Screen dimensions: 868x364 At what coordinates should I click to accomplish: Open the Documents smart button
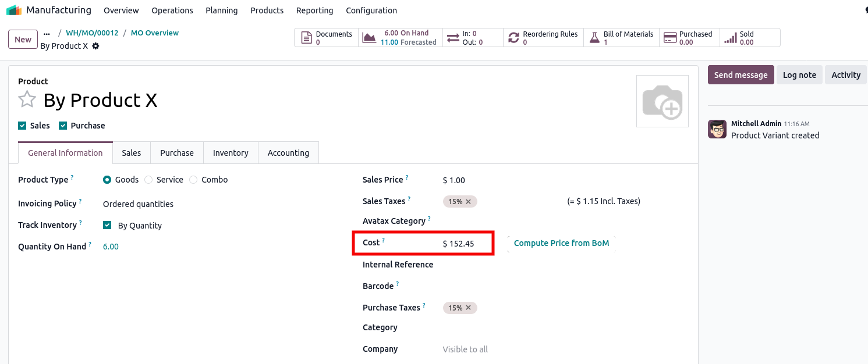click(x=326, y=38)
